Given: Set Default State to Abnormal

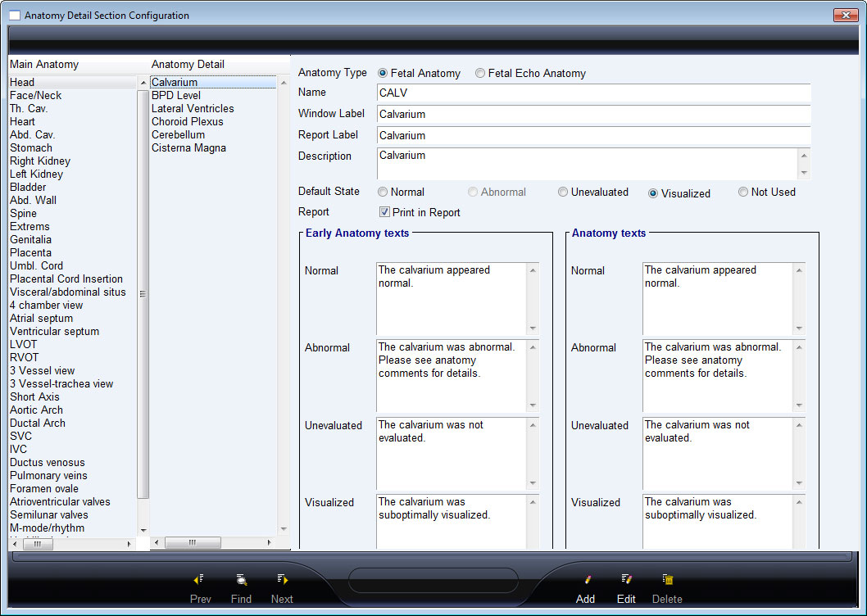Looking at the screenshot, I should click(473, 192).
